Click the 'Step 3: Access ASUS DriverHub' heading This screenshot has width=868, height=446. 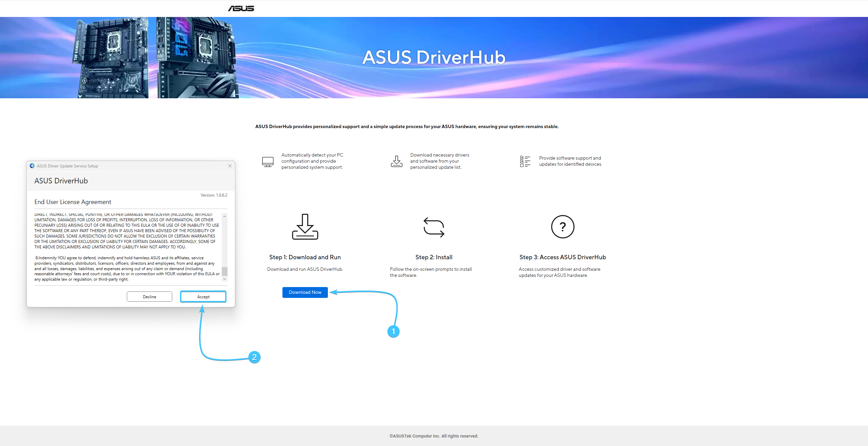pos(563,257)
